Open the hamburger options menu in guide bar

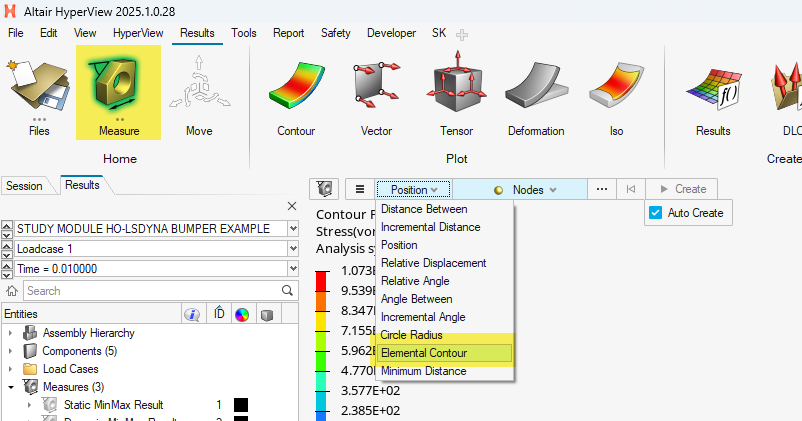360,189
